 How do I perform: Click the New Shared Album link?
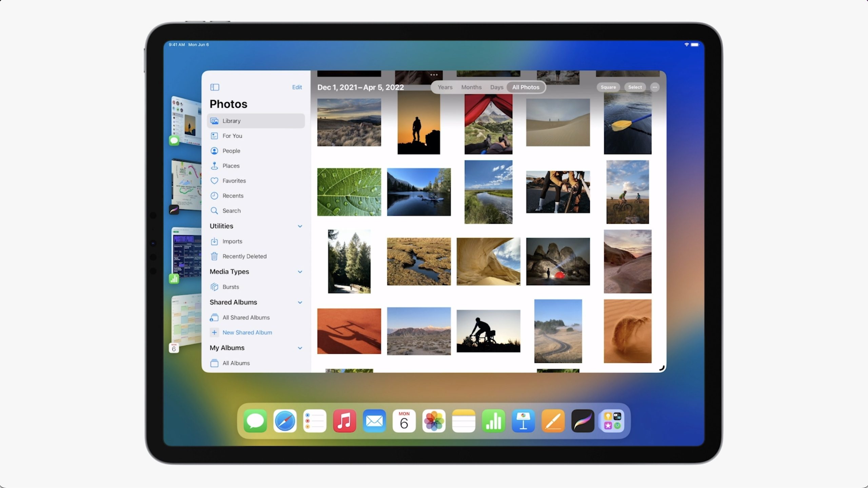pos(247,332)
